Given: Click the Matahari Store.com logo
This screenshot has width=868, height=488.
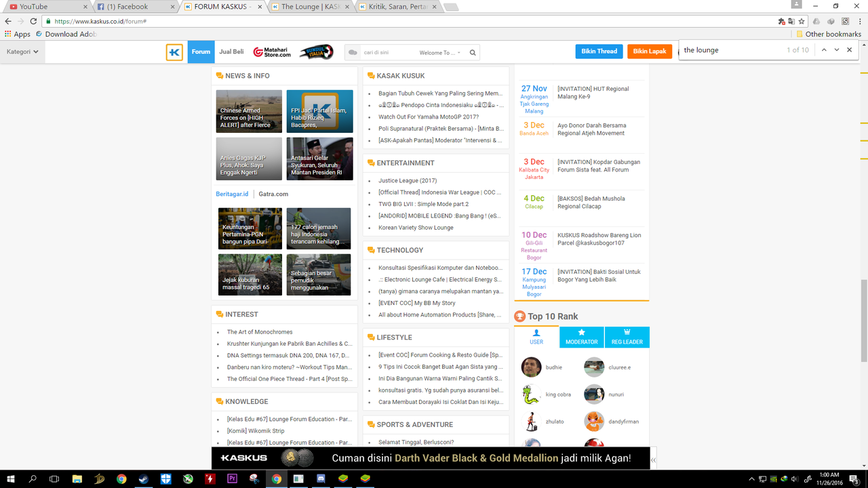Looking at the screenshot, I should (272, 52).
